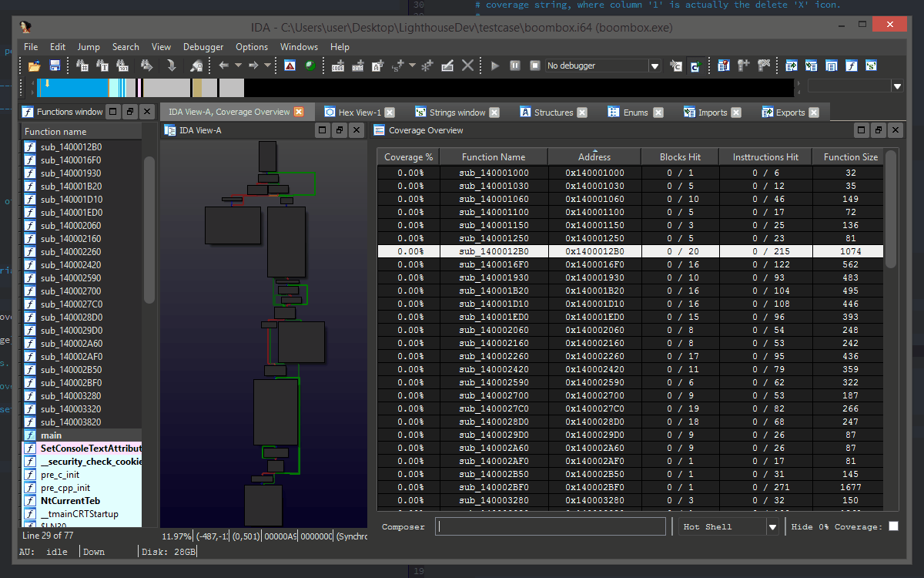Pause the debugger process
This screenshot has height=578, width=924.
point(515,66)
